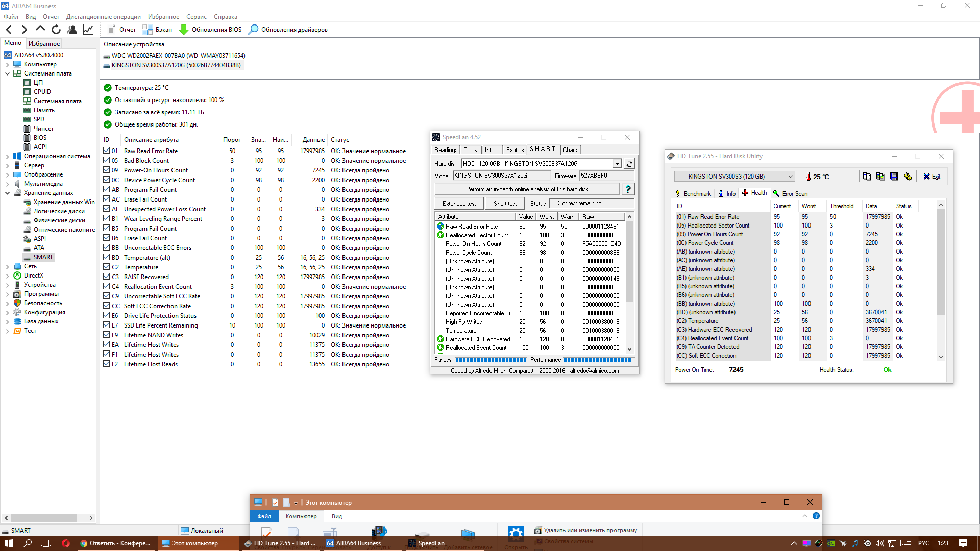Click the left tree horizontal scrollbar
The width and height of the screenshot is (980, 551).
[43, 518]
